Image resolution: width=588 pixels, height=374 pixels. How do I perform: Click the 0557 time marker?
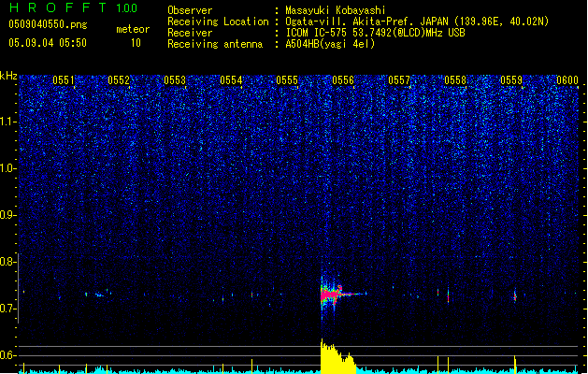pyautogui.click(x=399, y=80)
